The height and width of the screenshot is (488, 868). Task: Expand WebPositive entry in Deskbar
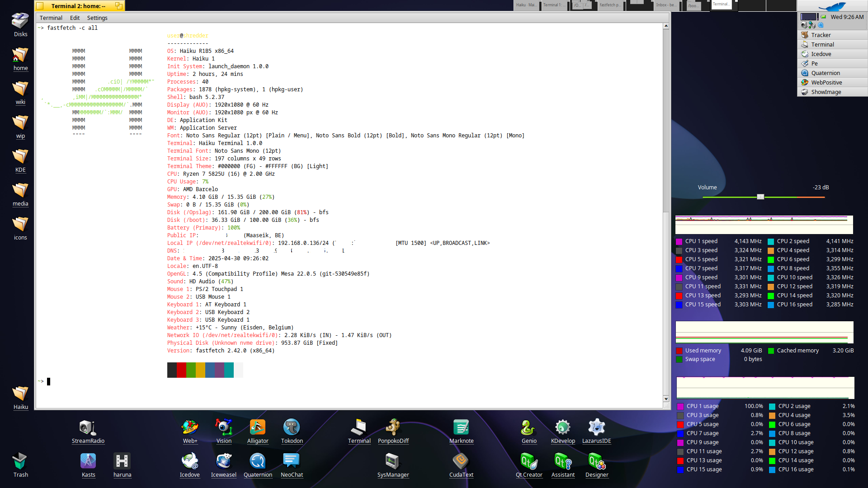click(x=826, y=82)
